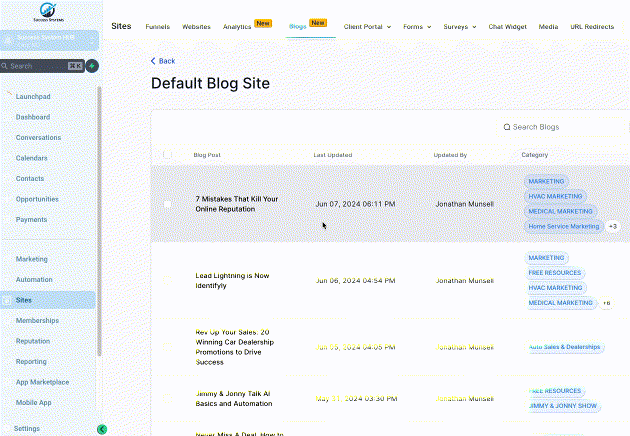The height and width of the screenshot is (436, 630).
Task: Select the 'Lead Lightning' post checkbox
Action: 167,280
